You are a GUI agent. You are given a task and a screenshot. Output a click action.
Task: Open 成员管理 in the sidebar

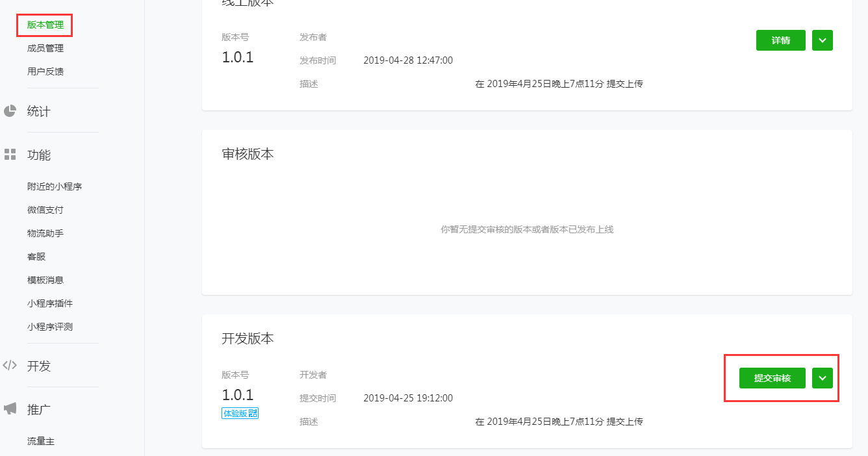[x=45, y=48]
